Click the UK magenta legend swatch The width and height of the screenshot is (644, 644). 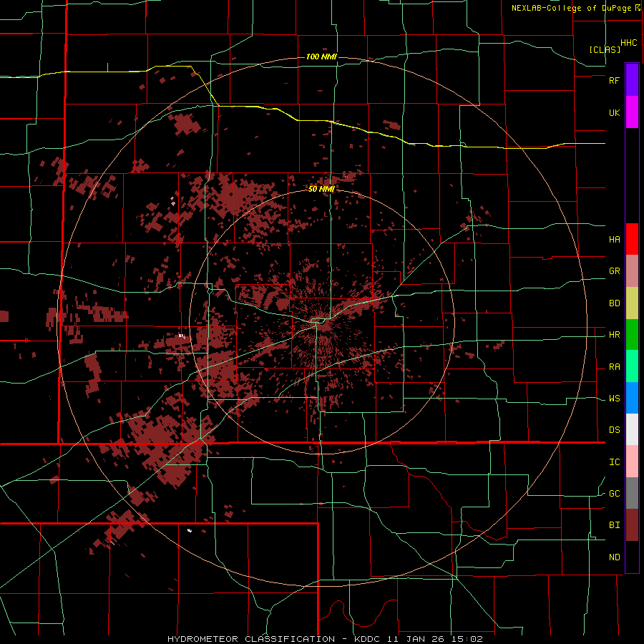[632, 112]
